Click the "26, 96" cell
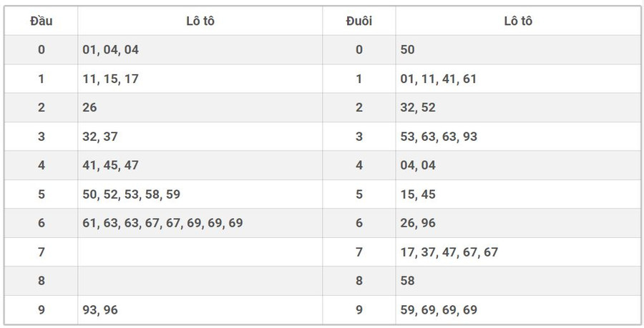Viewport: 644px width, 328px height. tap(418, 223)
